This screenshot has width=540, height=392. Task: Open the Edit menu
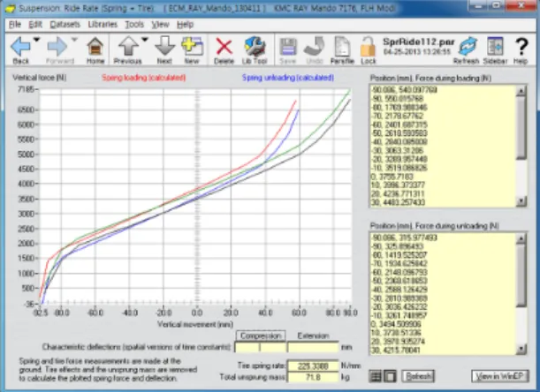(x=35, y=25)
